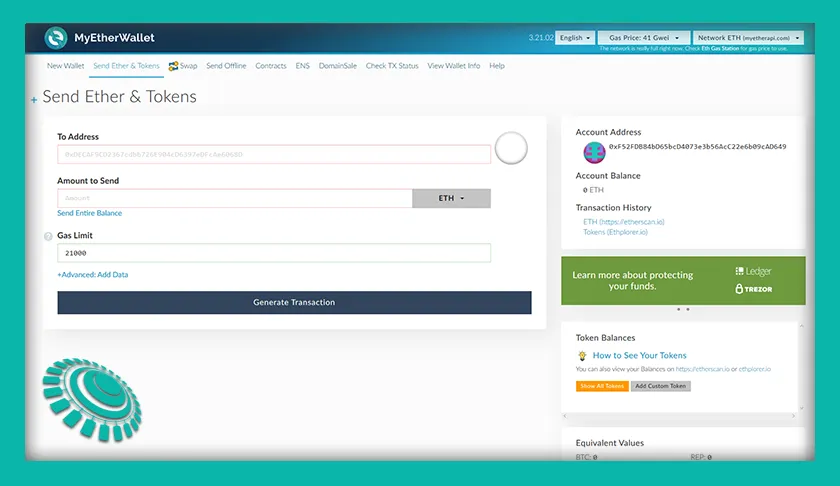Open Tokens (Ethplorer.io) history link

coord(615,232)
